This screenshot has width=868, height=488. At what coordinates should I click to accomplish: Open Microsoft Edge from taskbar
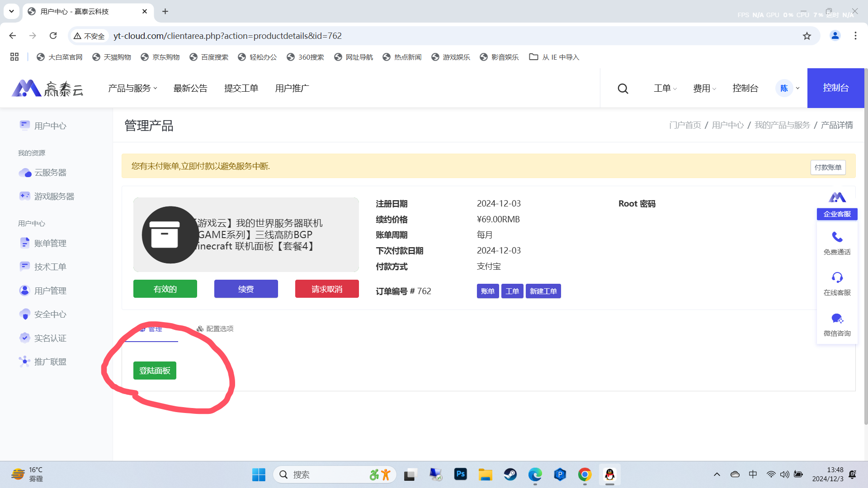click(x=535, y=474)
